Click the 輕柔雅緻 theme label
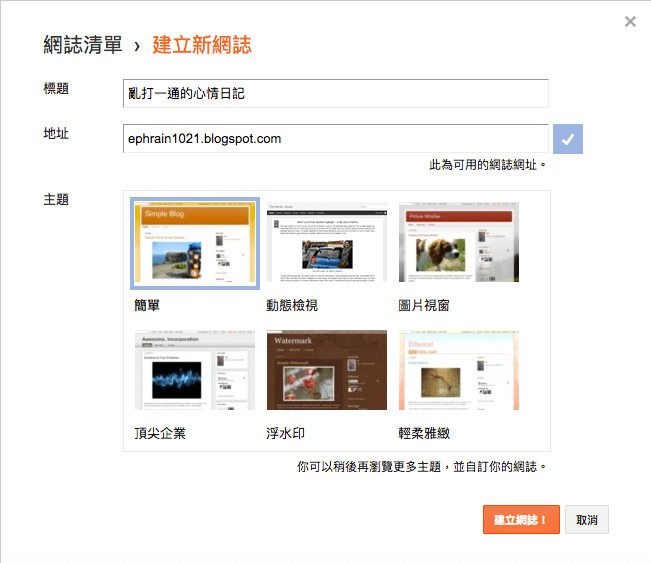Viewport: 651px width, 563px height. point(424,433)
